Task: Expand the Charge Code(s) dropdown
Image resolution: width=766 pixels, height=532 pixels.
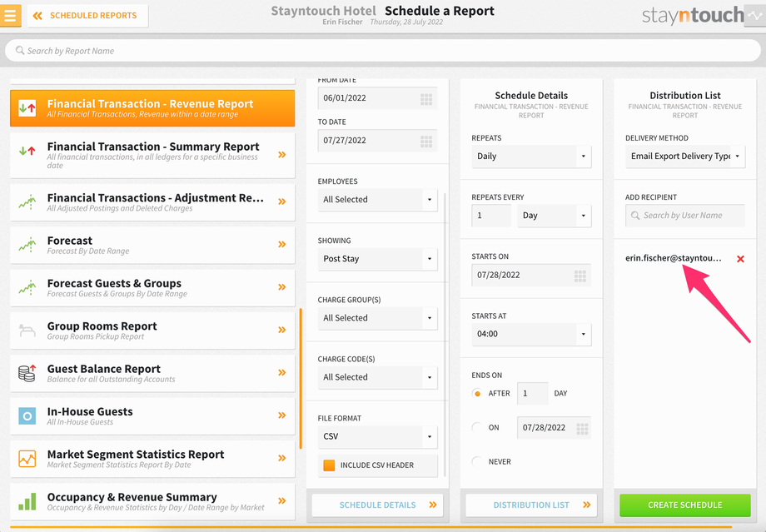Action: tap(377, 377)
